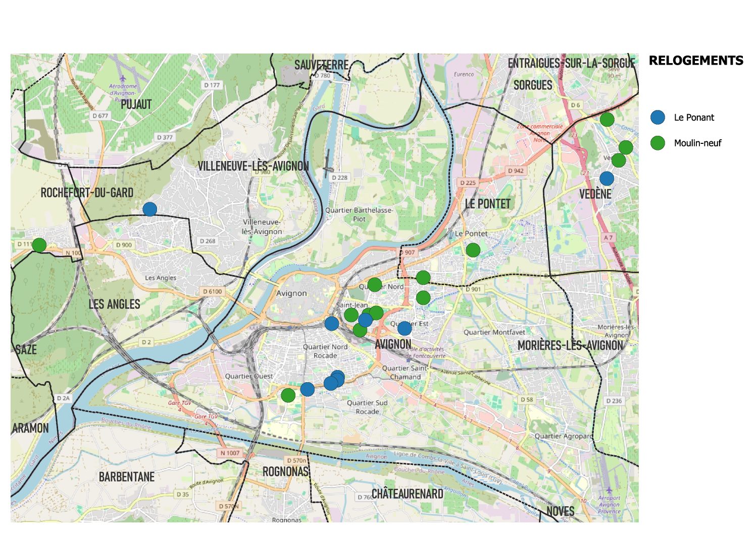The height and width of the screenshot is (534, 756).
Task: Click the VILLENEUVE-LÈS-AVIGNON commune label
Action: pyautogui.click(x=253, y=166)
